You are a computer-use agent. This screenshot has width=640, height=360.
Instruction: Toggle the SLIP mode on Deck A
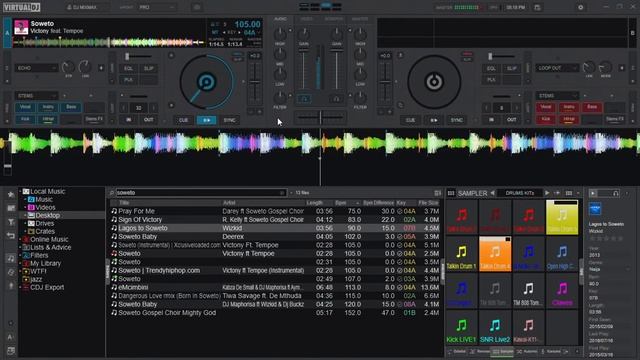pos(149,69)
